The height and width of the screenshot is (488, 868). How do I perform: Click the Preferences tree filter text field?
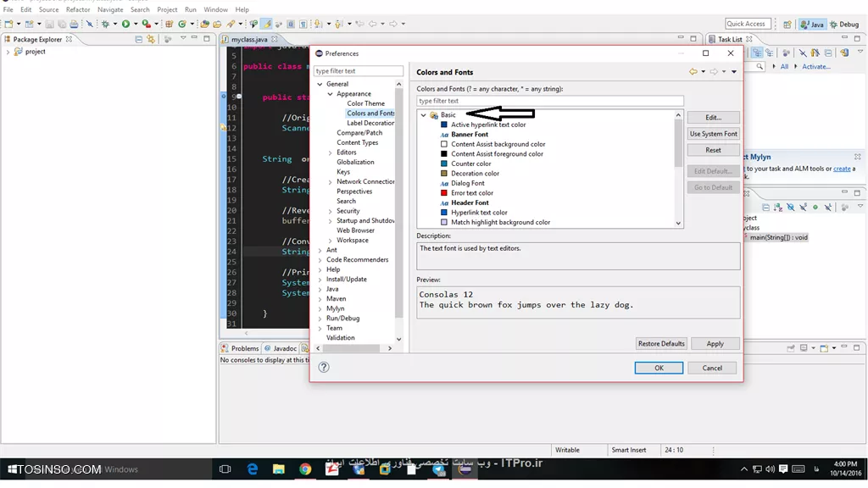pos(359,71)
